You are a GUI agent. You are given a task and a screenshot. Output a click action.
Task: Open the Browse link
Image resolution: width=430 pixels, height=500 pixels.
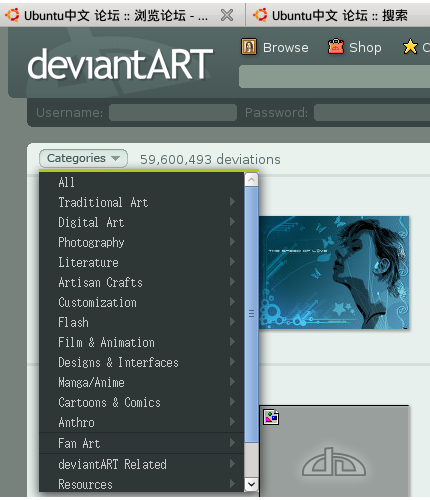[285, 48]
